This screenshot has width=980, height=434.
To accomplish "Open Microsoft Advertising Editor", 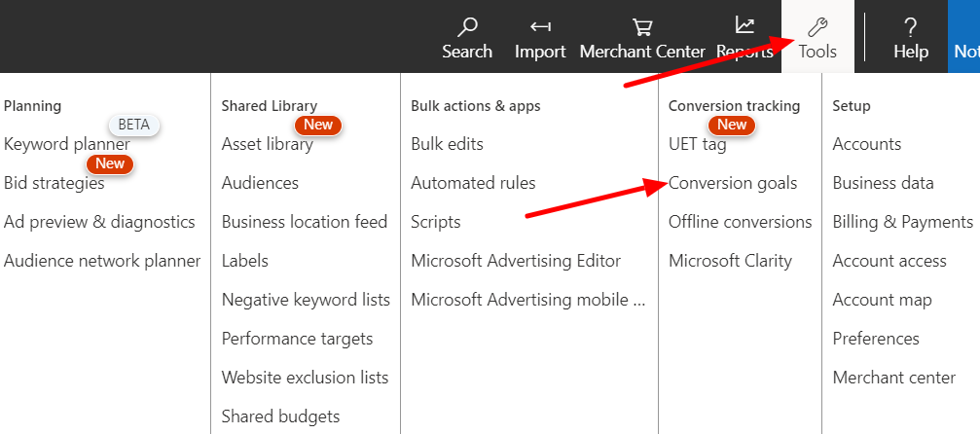I will [516, 261].
